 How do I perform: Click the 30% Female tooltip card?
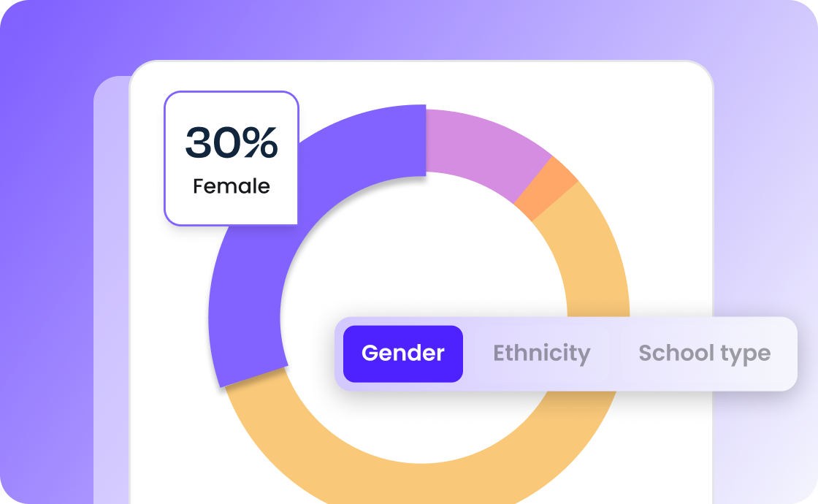click(x=232, y=159)
